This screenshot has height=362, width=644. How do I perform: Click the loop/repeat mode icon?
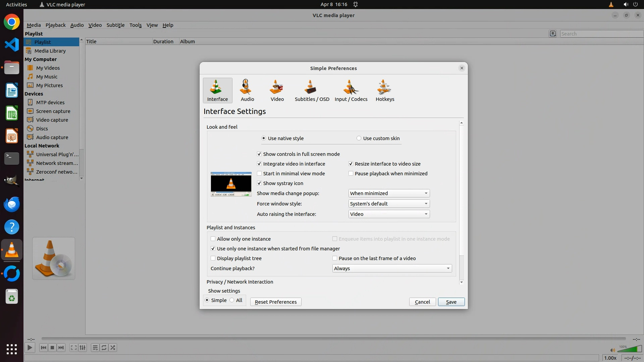pos(104,348)
